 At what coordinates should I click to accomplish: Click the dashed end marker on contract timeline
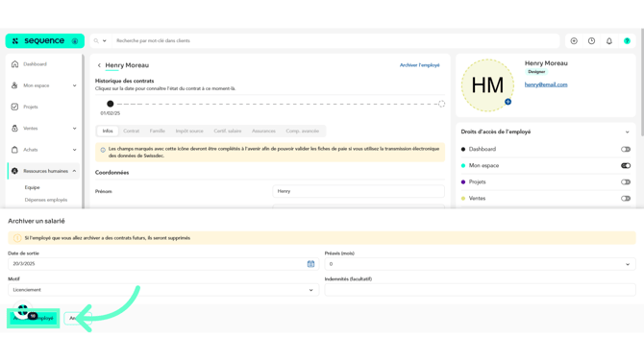(x=441, y=104)
